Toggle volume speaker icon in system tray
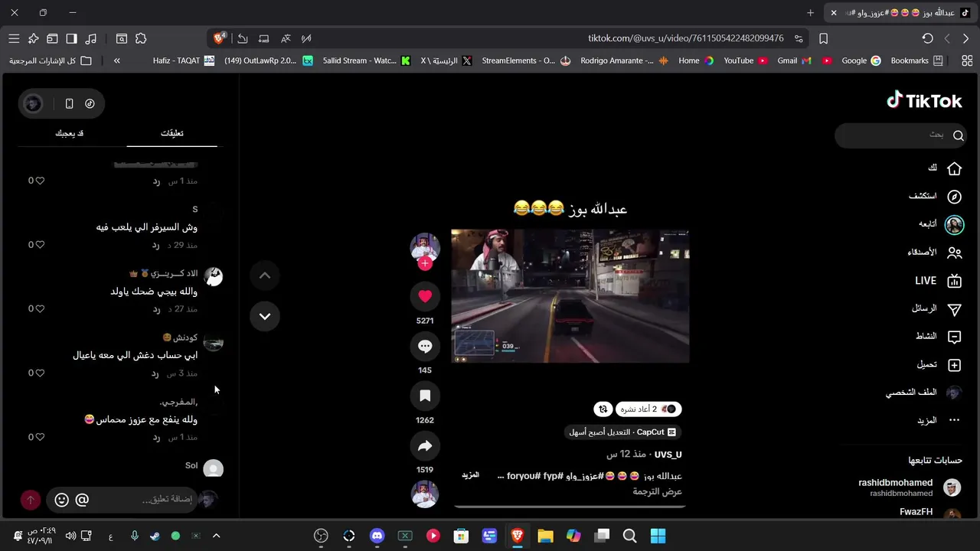The height and width of the screenshot is (551, 980). (70, 536)
